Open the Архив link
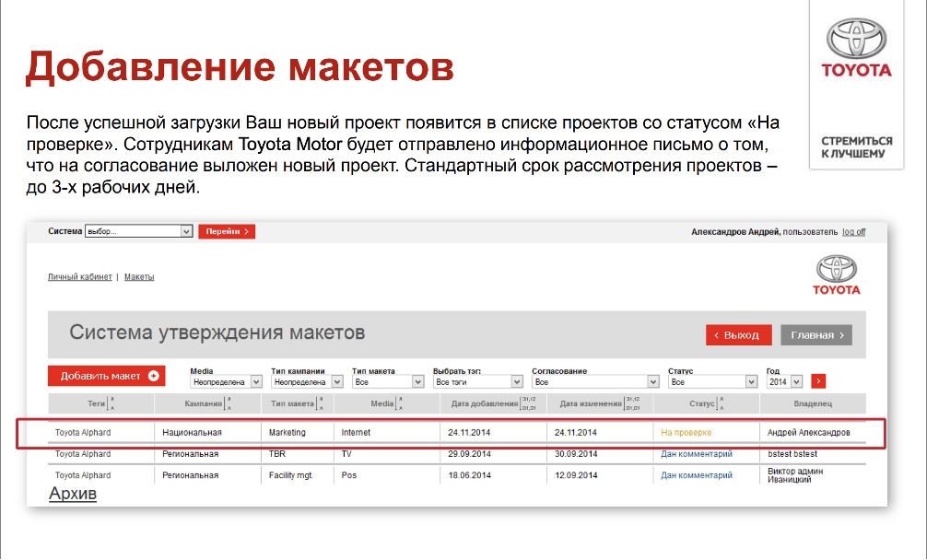 tap(73, 494)
